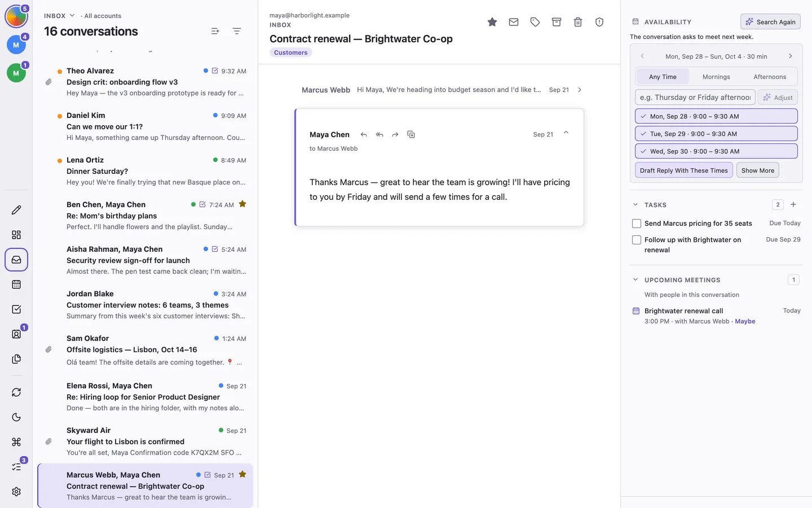Click the Customers label tag
This screenshot has width=812, height=508.
pyautogui.click(x=291, y=52)
